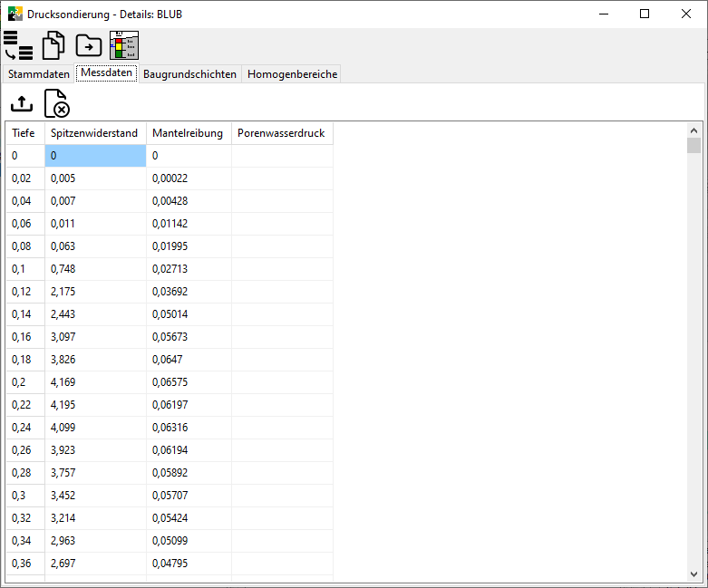
Task: Open the colored soil layer profile icon
Action: tap(124, 45)
